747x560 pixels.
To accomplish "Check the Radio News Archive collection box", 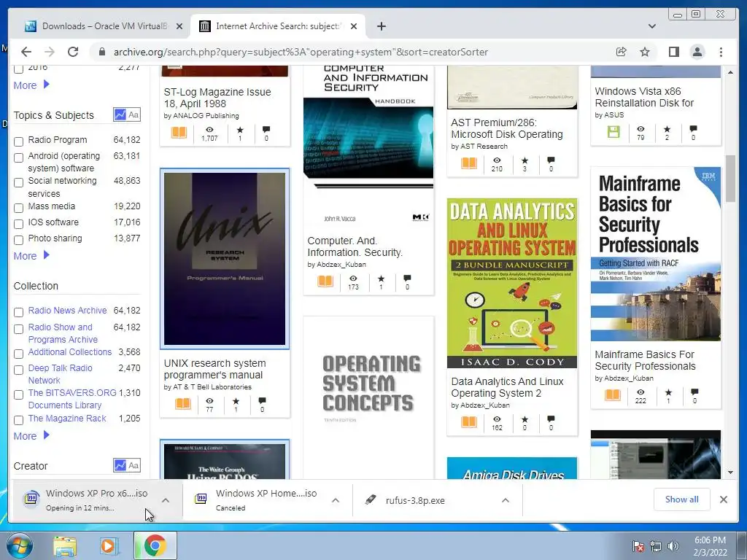I will point(18,312).
